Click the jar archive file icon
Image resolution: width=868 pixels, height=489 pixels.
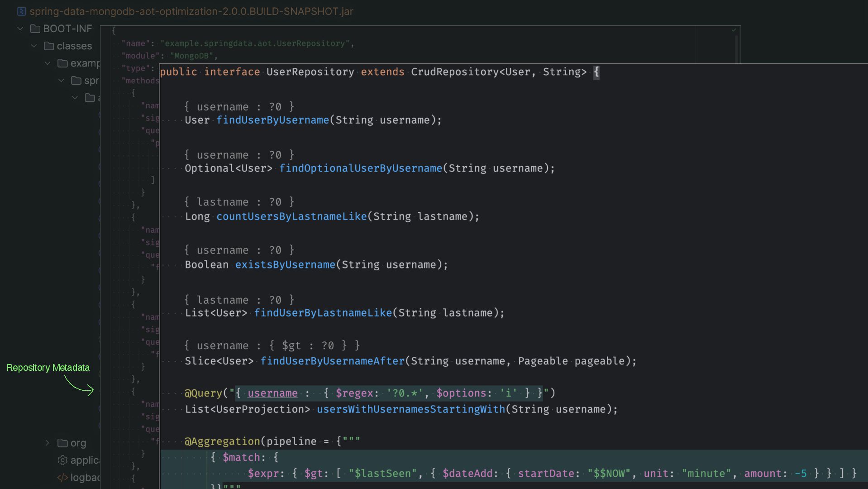21,11
